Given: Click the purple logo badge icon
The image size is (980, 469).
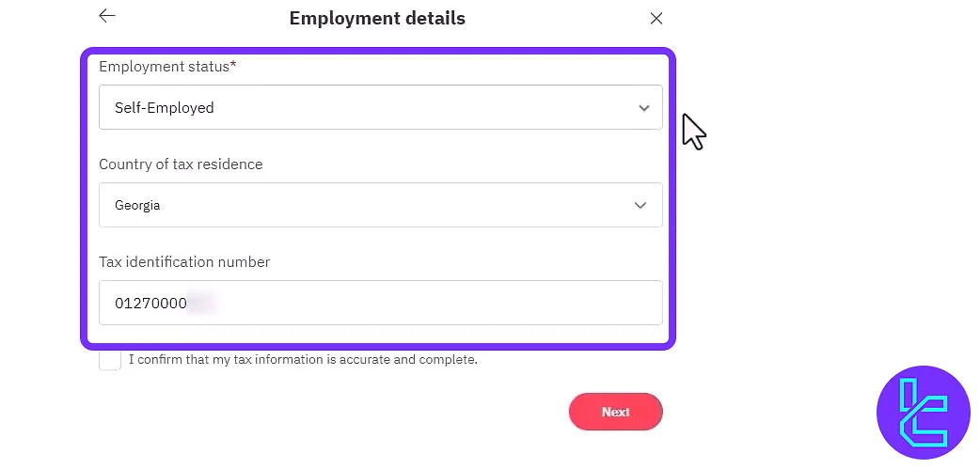Looking at the screenshot, I should [x=923, y=412].
